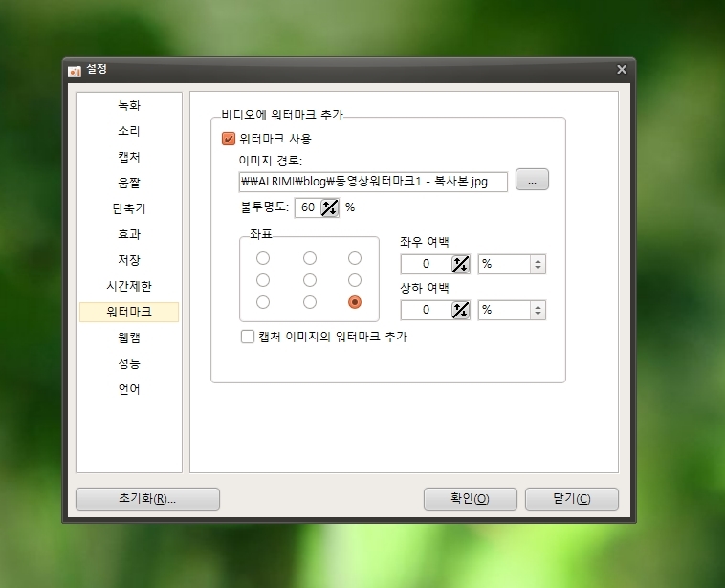The image size is (725, 588).
Task: Confirm with the 확인(O) button
Action: (471, 499)
